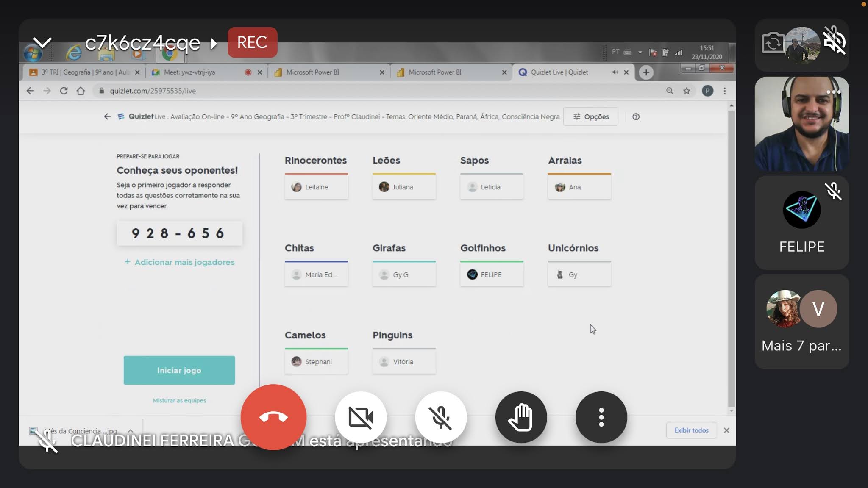Click the REC recording indicator
The image size is (868, 488).
(x=252, y=42)
